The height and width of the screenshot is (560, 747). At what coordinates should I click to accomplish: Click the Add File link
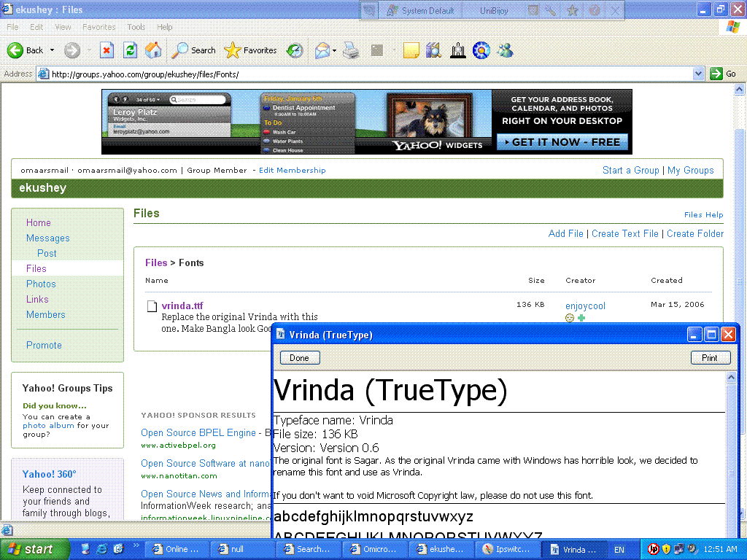click(x=565, y=233)
